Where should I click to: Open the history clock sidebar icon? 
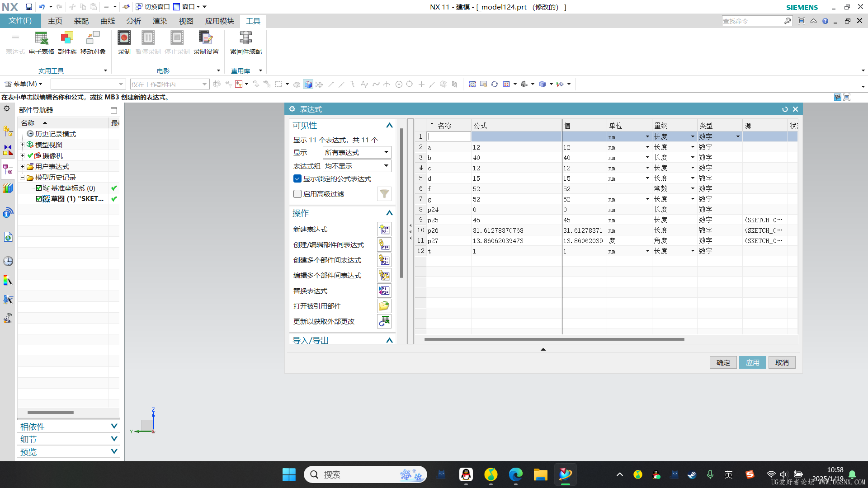tap(8, 261)
